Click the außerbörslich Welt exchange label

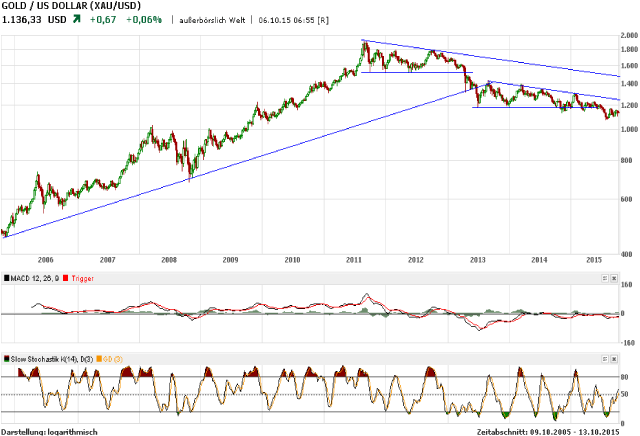pyautogui.click(x=210, y=20)
